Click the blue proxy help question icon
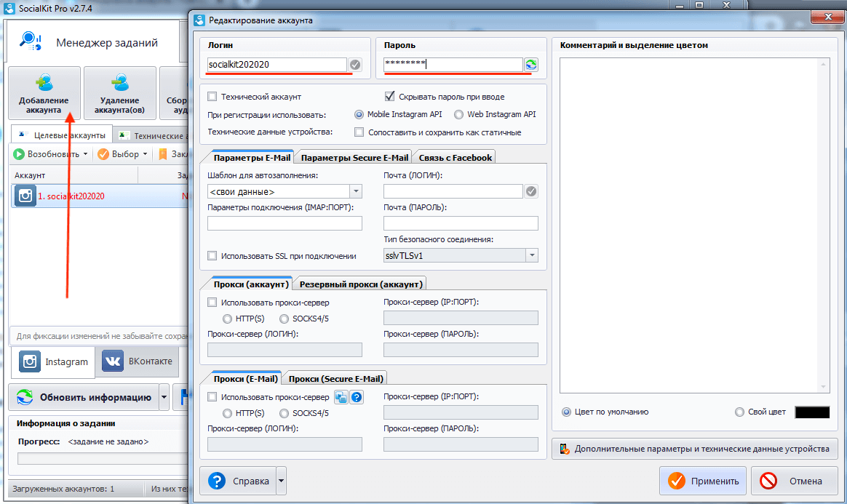 coord(357,398)
